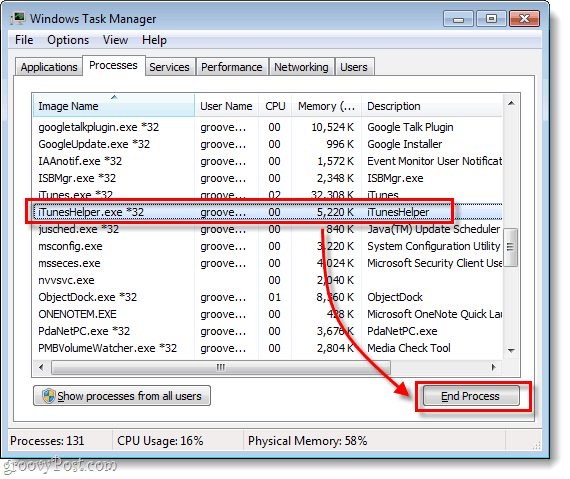The image size is (570, 479).
Task: Switch to the Performance tab
Action: pos(232,67)
